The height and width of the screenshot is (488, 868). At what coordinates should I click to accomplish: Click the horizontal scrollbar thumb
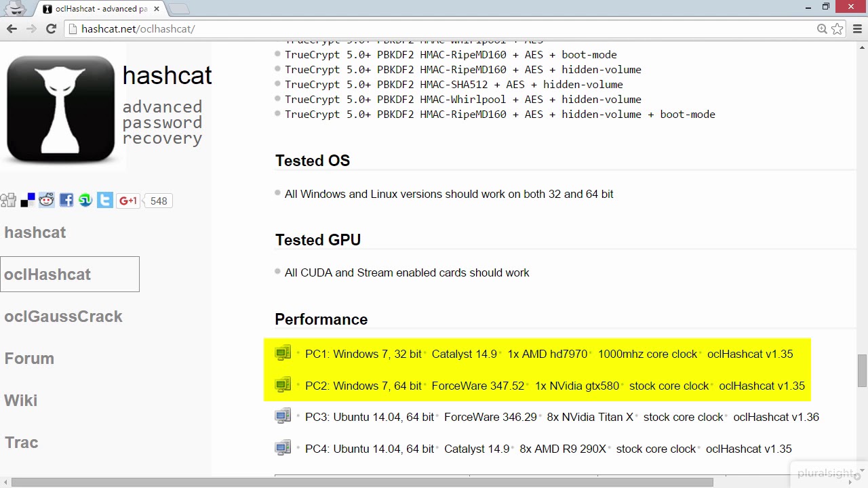(362, 483)
